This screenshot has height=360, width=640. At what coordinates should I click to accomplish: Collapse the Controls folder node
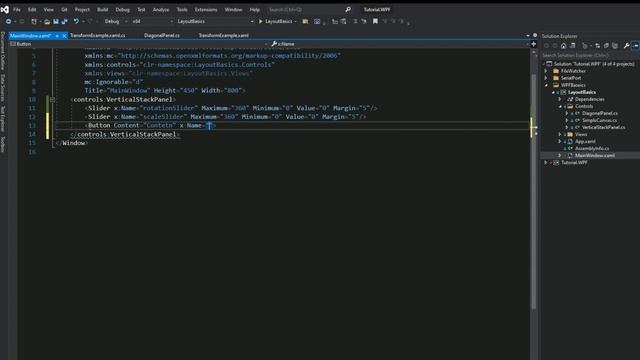click(x=560, y=106)
